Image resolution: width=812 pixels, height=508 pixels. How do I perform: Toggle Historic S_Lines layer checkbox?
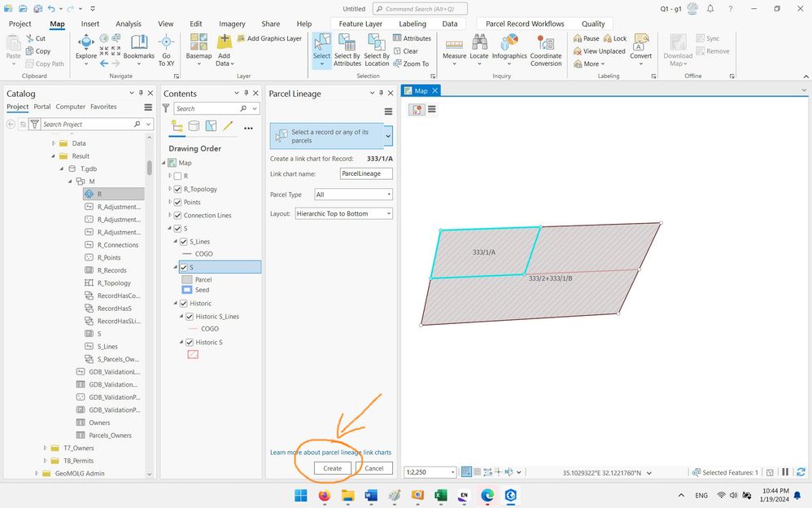(190, 316)
